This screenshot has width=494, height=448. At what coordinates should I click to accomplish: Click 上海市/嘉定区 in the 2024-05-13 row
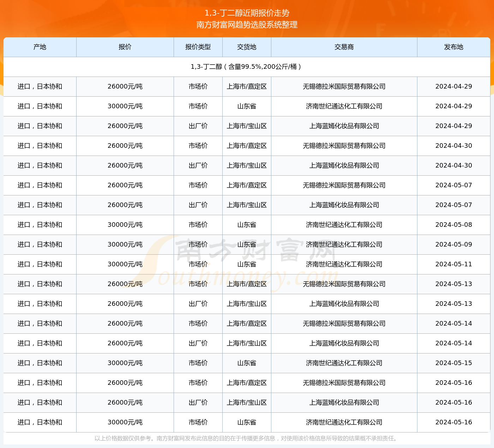[x=247, y=284]
